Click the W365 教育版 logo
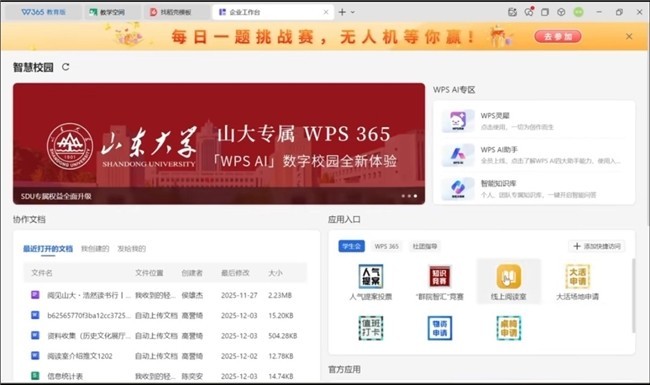 pos(43,12)
